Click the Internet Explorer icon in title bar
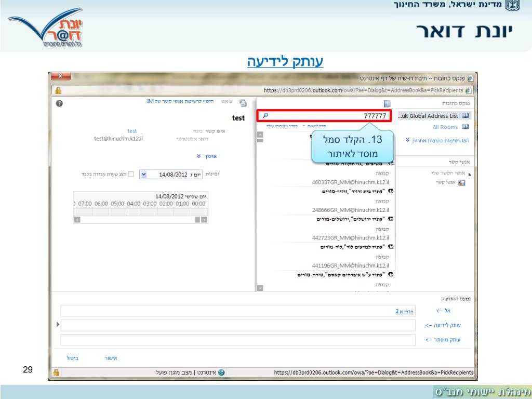 [470, 78]
